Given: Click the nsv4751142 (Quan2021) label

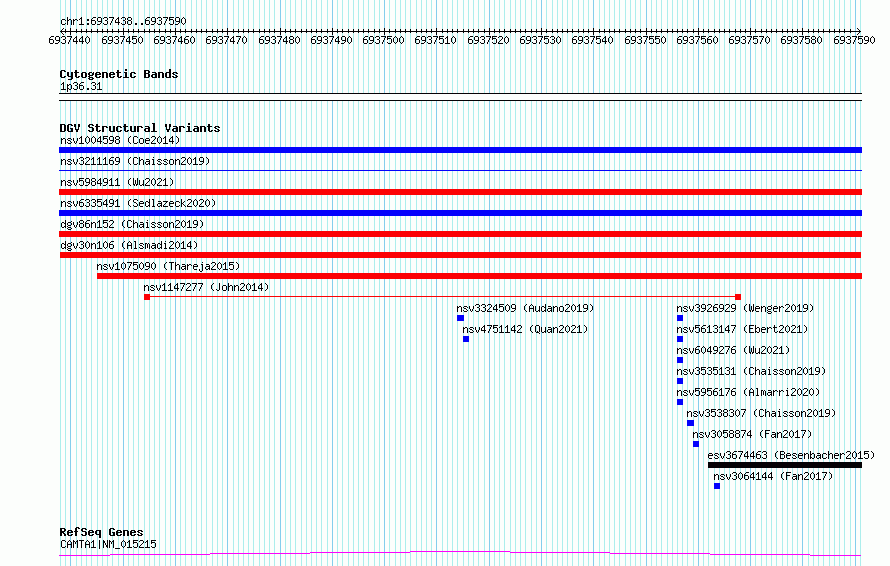Looking at the screenshot, I should [525, 329].
